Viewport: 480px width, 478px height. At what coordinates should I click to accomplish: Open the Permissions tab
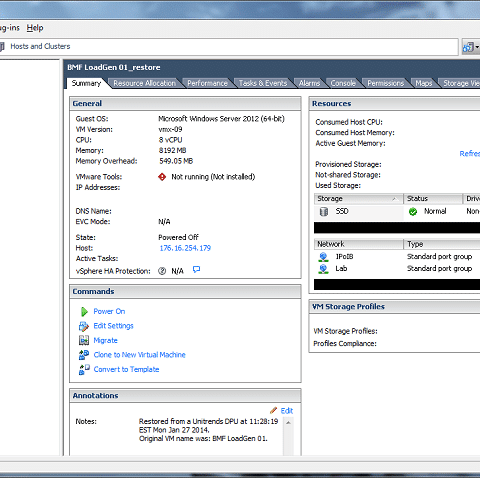385,83
